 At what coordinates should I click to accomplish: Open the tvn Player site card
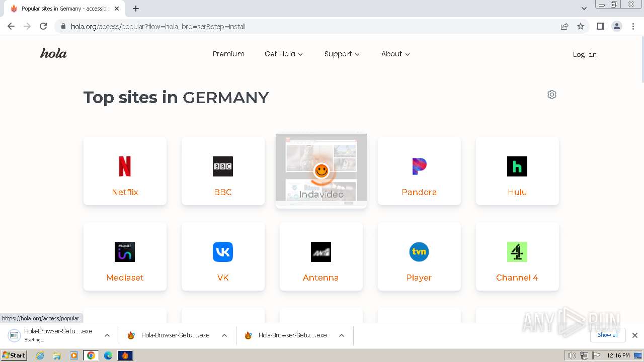(419, 256)
